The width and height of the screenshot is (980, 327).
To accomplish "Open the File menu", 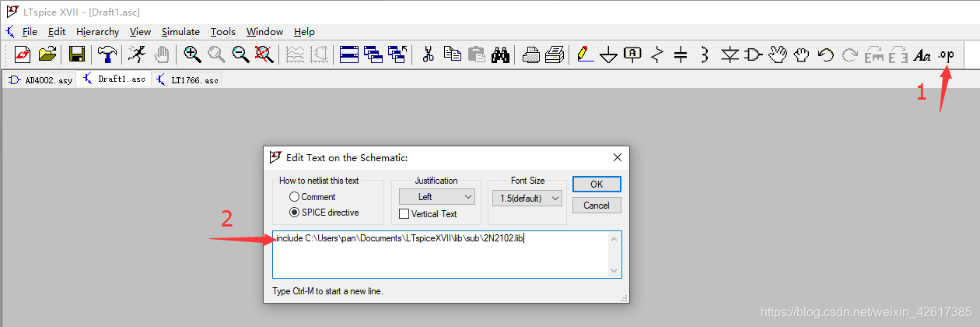I will (30, 32).
